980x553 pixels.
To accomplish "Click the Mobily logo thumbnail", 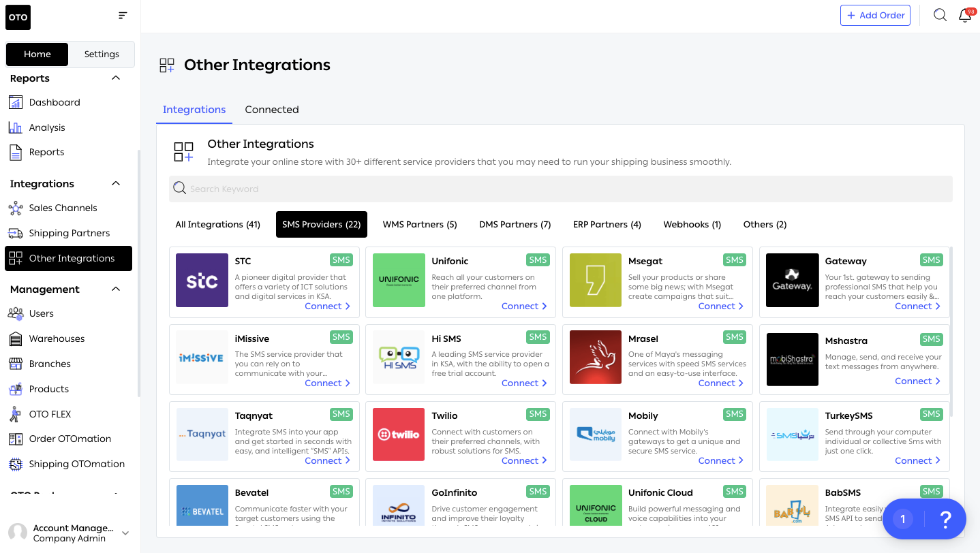I will 596,434.
